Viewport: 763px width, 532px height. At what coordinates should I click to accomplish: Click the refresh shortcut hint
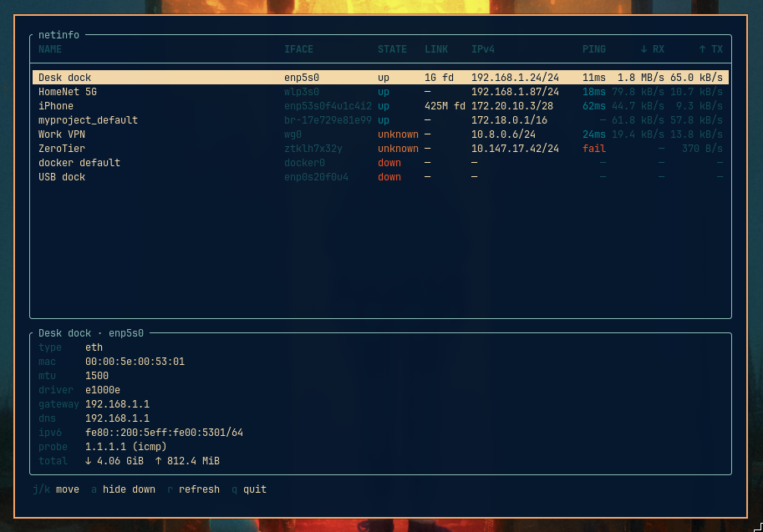pos(193,489)
